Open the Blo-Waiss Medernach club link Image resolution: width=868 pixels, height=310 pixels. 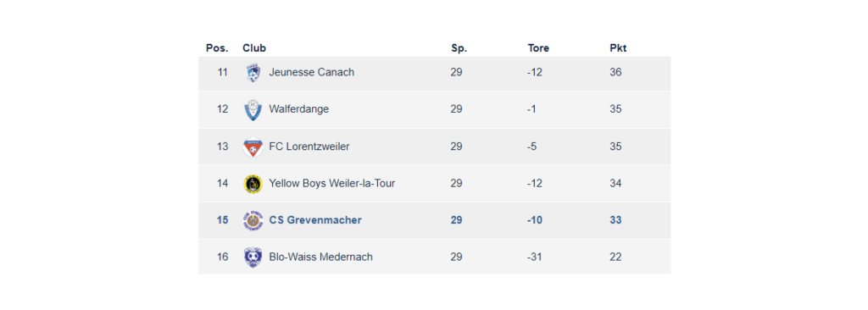(321, 257)
